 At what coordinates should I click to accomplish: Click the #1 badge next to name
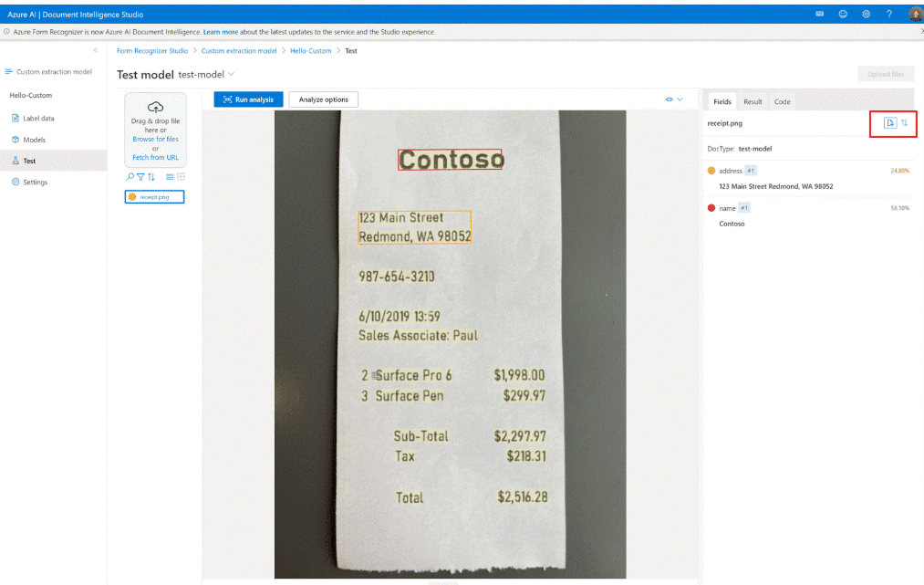(744, 208)
